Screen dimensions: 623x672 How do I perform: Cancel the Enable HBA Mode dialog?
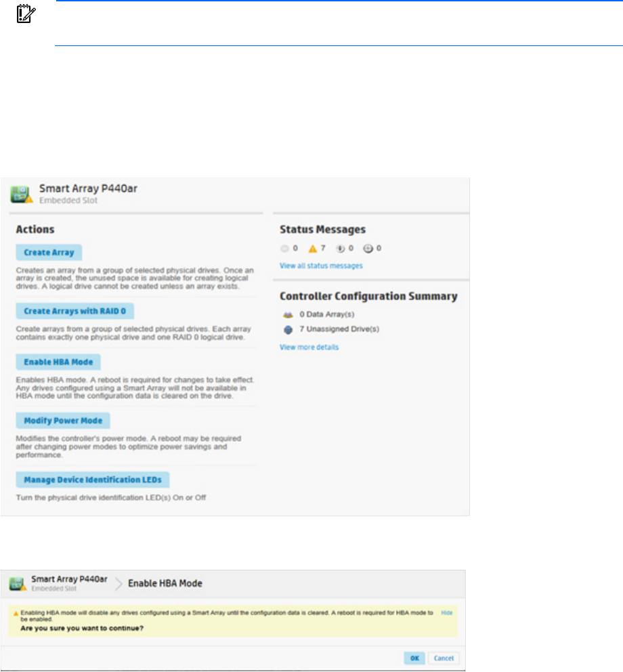click(444, 658)
